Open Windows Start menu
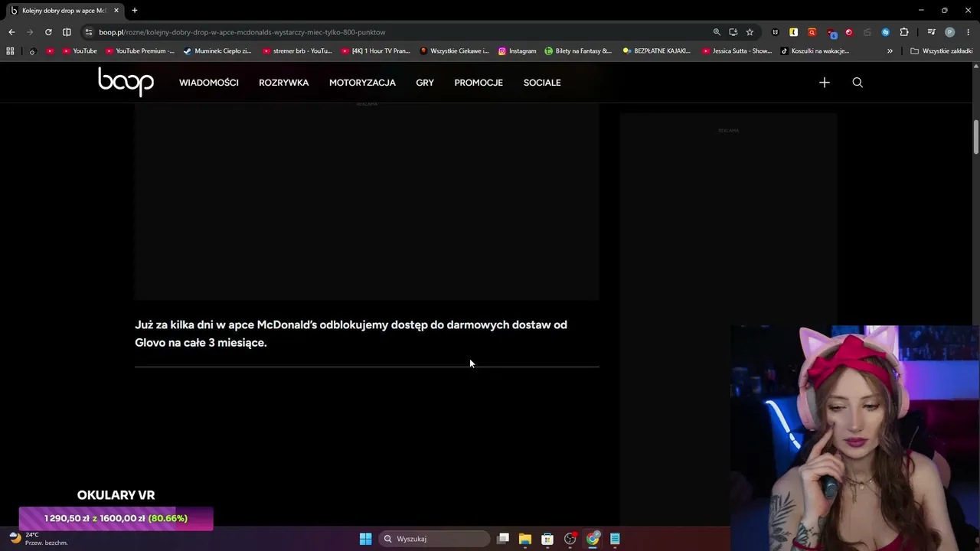980x551 pixels. click(x=365, y=539)
